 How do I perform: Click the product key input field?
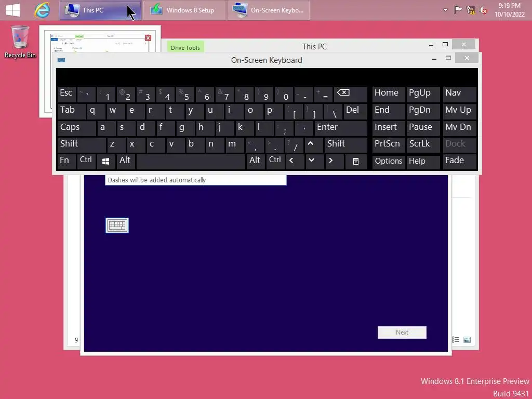tap(196, 180)
